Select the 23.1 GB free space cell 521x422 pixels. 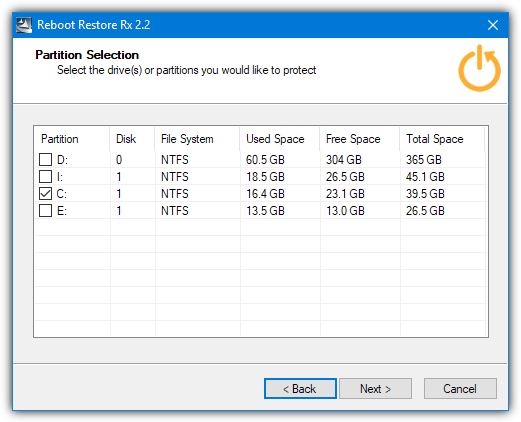[345, 194]
